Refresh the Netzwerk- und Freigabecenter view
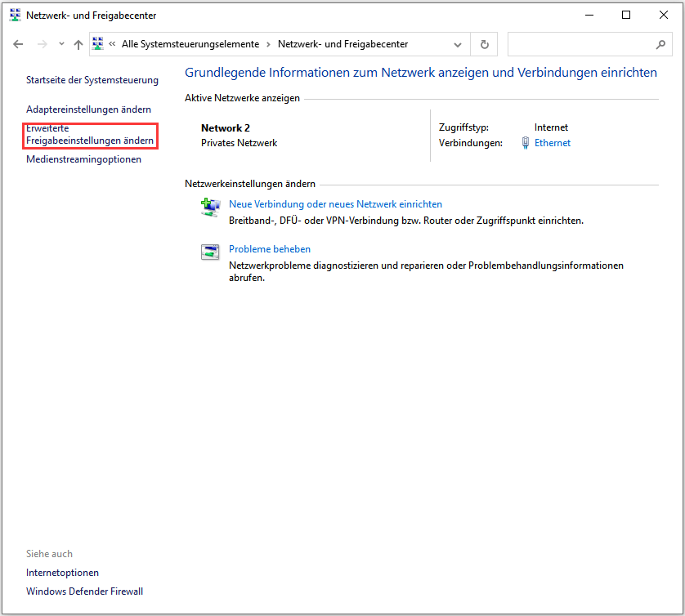 [485, 44]
